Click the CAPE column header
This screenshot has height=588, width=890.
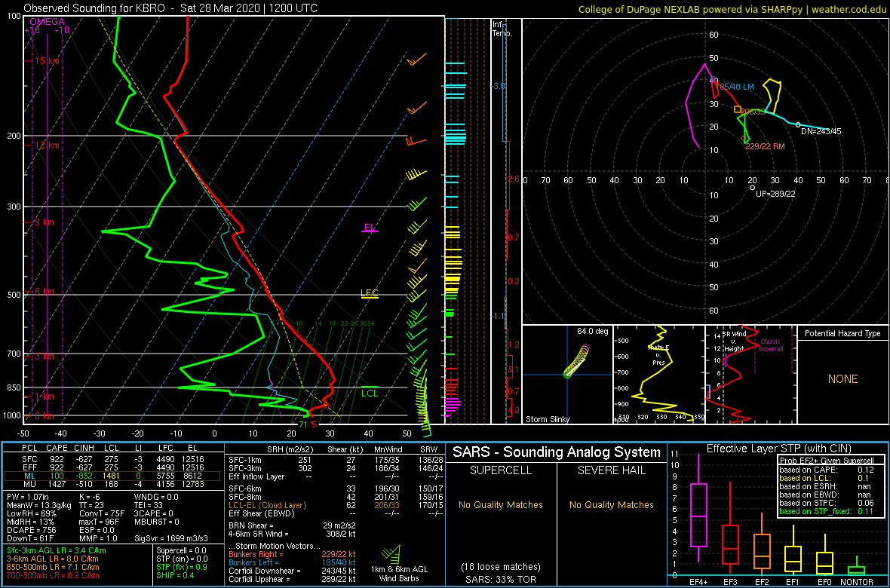point(57,448)
